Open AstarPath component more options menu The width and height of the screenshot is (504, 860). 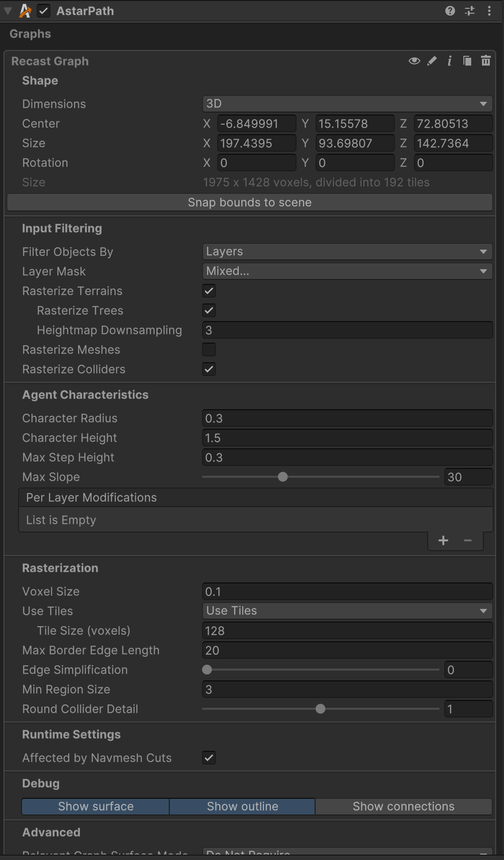[489, 11]
